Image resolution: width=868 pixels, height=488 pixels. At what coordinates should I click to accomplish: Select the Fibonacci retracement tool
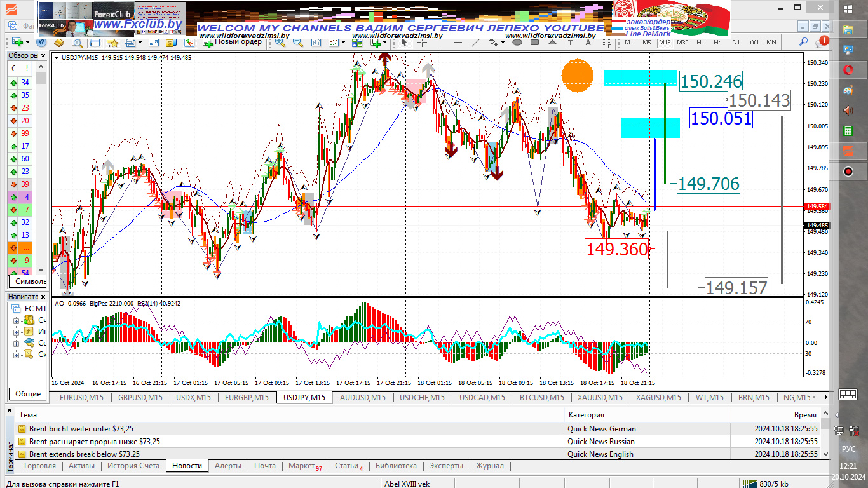(x=606, y=43)
